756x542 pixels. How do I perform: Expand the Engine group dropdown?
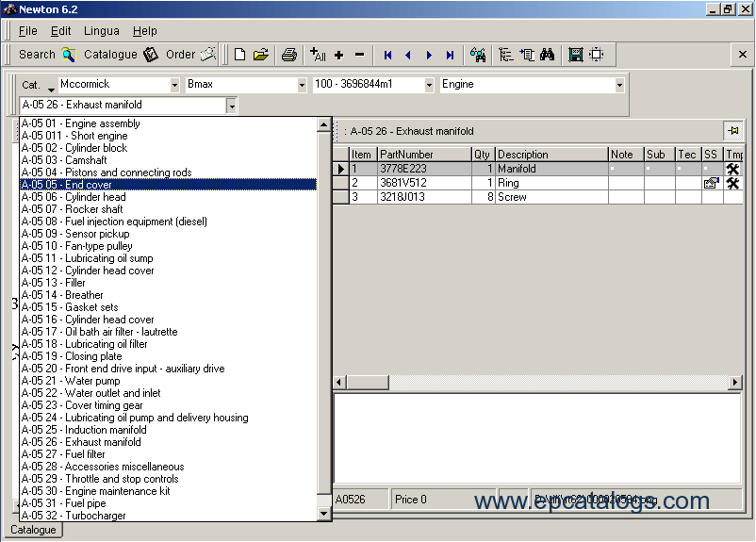619,86
